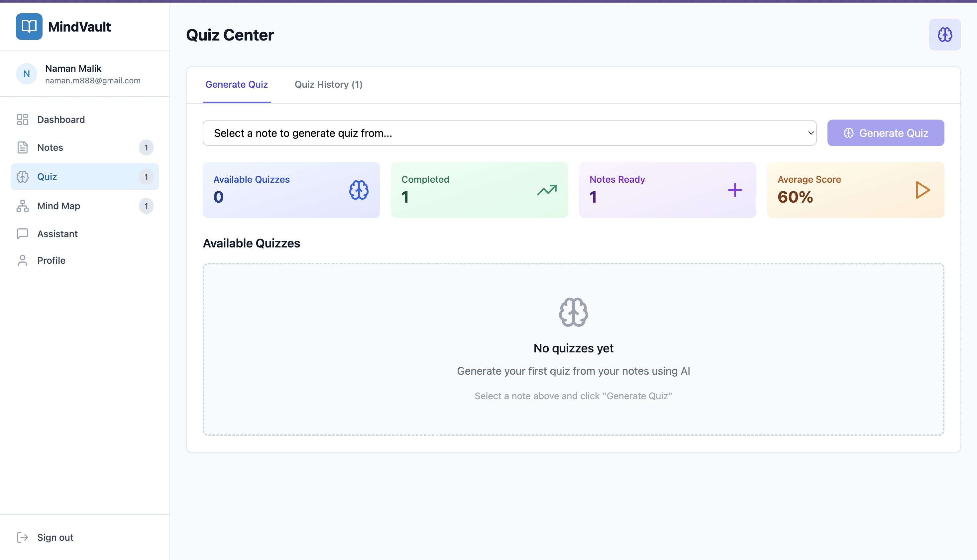Click the trending arrow icon in Completed card

547,190
